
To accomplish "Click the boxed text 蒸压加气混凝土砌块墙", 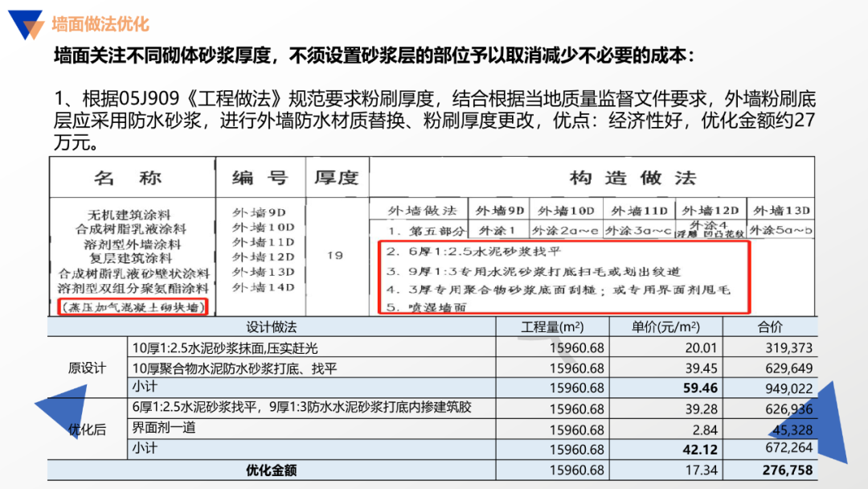I will click(133, 306).
